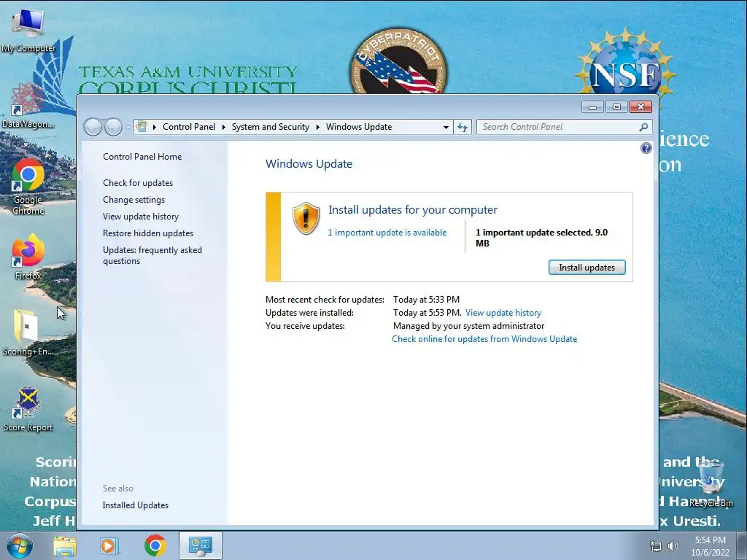Viewport: 747px width, 560px height.
Task: Select Control Panel taskbar button
Action: [201, 545]
